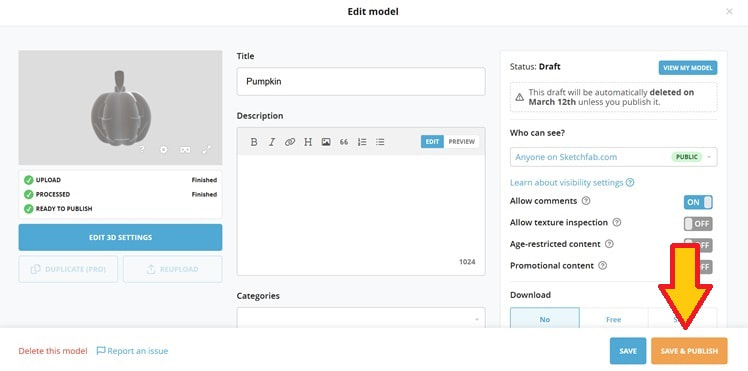
Task: Open the Who can see visibility dropdown
Action: click(613, 157)
